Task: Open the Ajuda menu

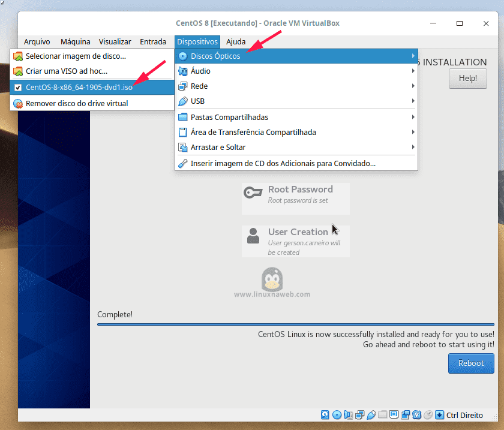Action: pos(236,42)
